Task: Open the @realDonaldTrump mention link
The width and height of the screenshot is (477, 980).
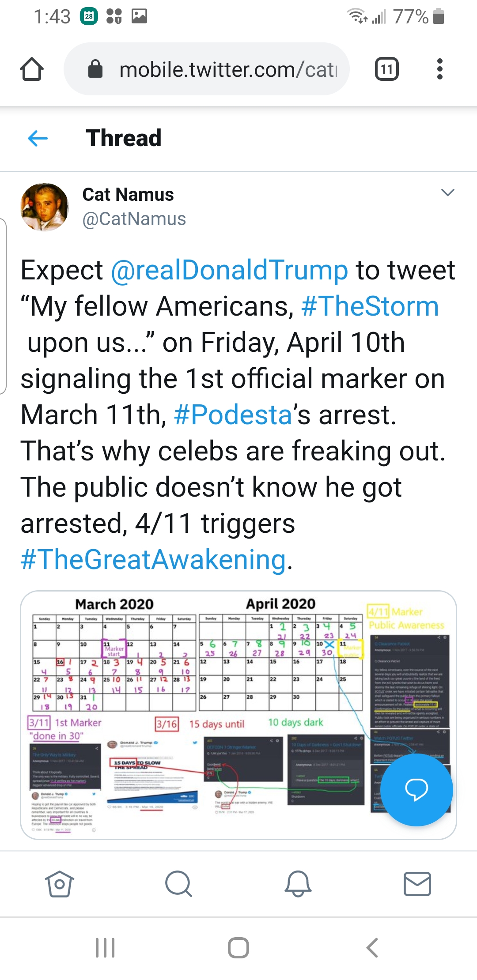Action: click(x=229, y=270)
